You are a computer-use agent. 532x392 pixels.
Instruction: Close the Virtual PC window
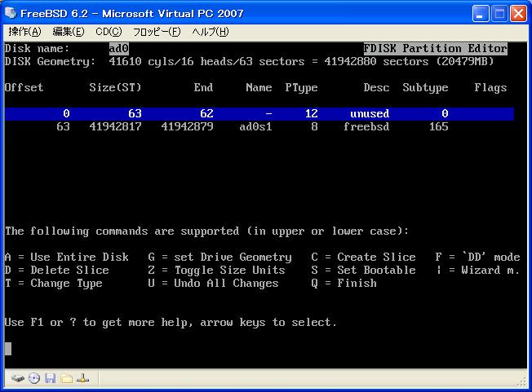pyautogui.click(x=518, y=14)
